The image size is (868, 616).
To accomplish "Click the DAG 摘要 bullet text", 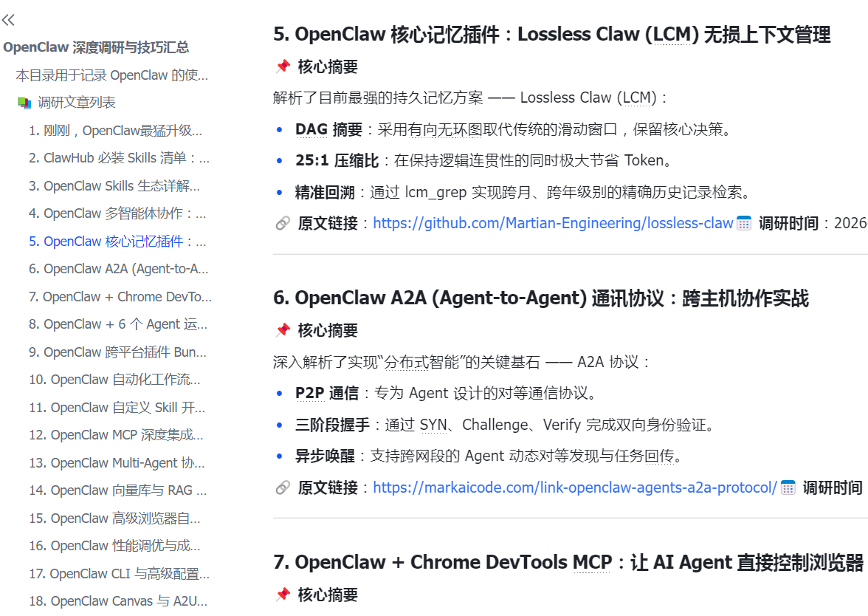I will coord(514,130).
